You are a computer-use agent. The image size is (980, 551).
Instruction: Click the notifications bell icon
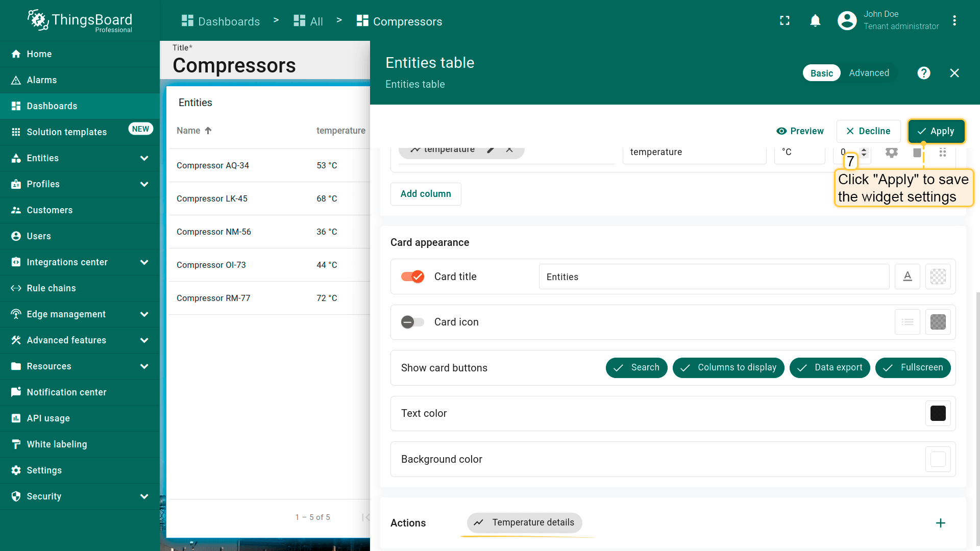[x=815, y=20]
